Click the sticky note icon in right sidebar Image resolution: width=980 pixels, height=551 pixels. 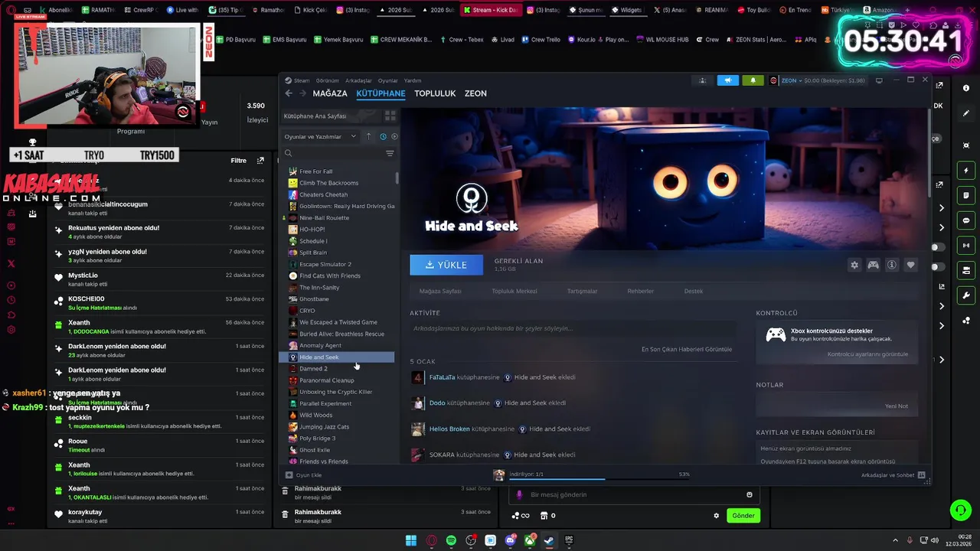(965, 195)
